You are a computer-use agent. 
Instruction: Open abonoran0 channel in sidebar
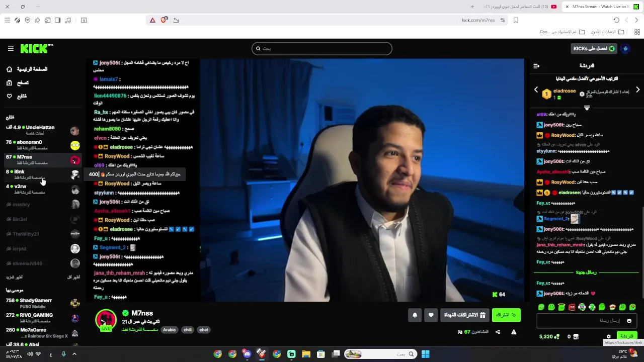[43, 145]
